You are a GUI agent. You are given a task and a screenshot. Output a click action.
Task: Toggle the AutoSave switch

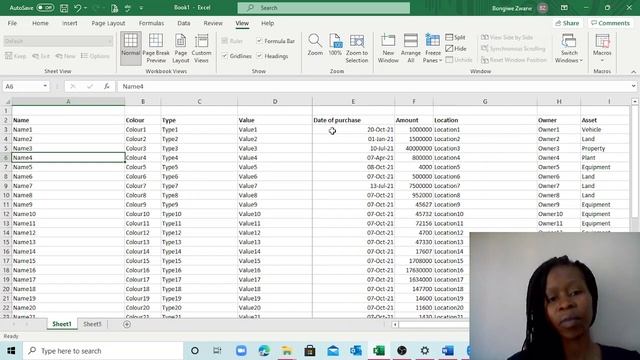45,8
